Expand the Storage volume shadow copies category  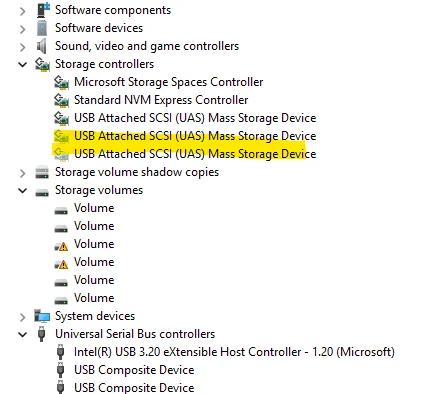pyautogui.click(x=23, y=173)
